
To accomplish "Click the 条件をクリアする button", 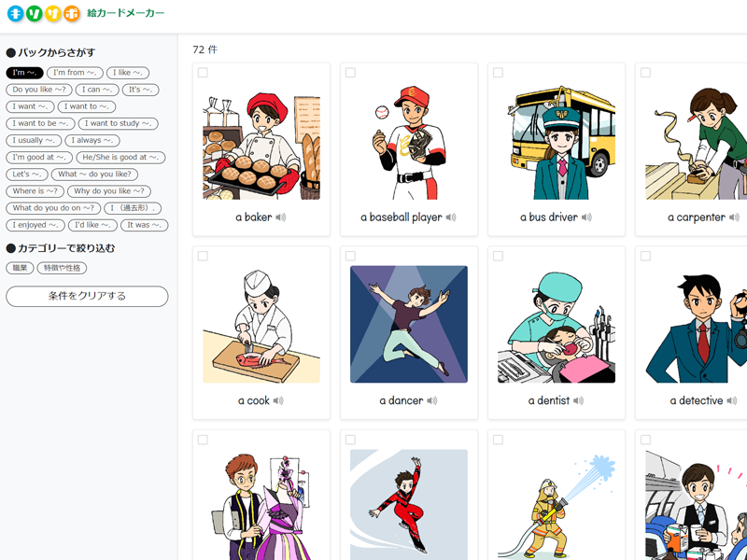I will point(87,296).
